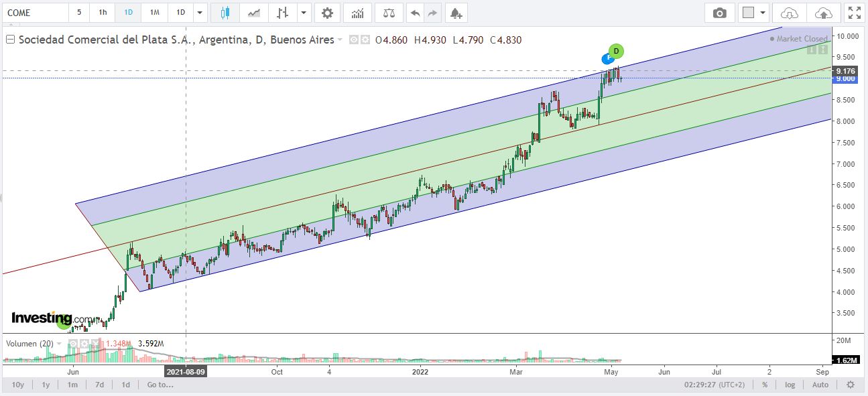Open the indicators panel

pos(358,13)
